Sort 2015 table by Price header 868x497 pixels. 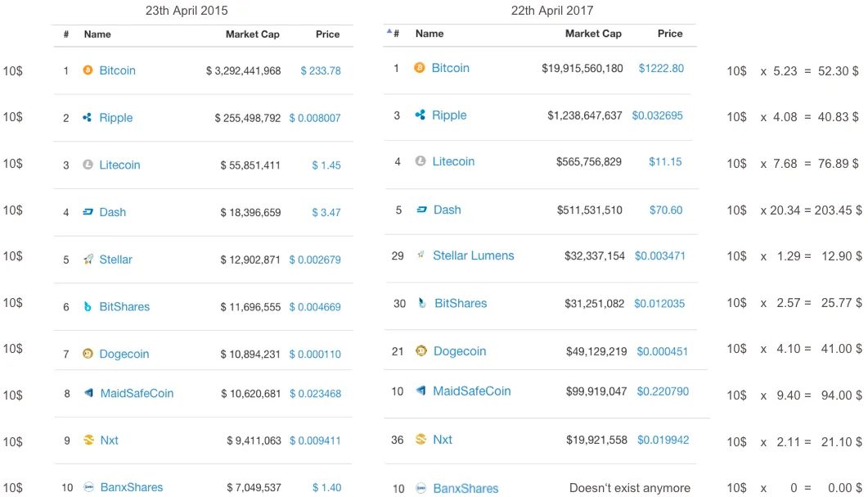pyautogui.click(x=328, y=34)
